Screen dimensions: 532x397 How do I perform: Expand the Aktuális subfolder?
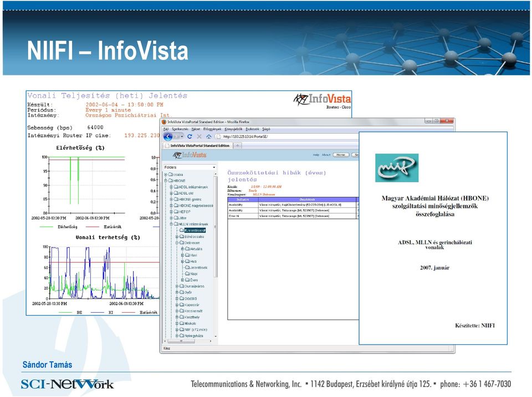coord(182,249)
